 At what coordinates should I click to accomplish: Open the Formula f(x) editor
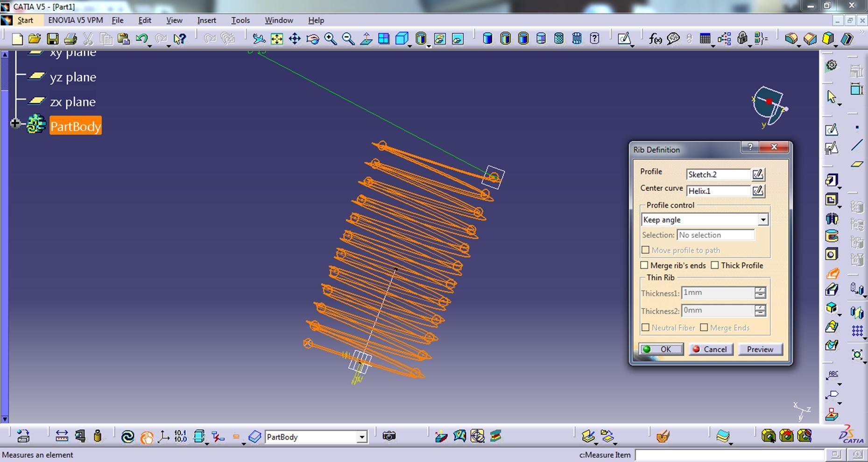655,39
